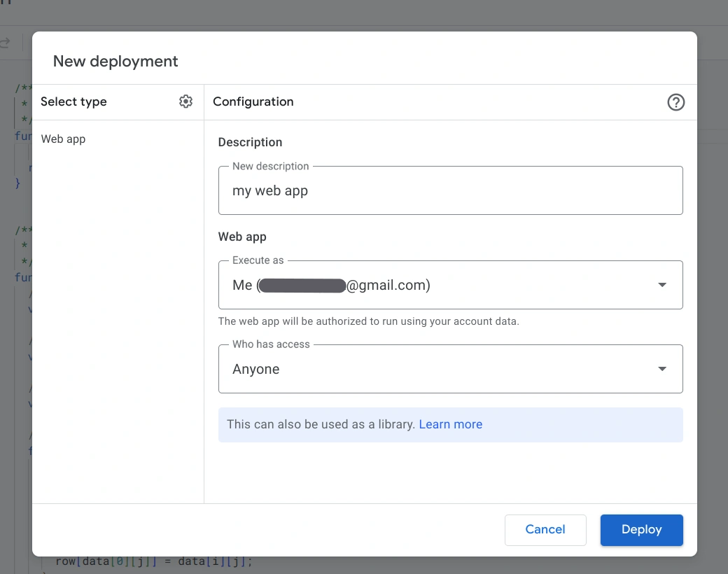The height and width of the screenshot is (574, 728).
Task: Click the authorization helper text under Execute as
Action: click(x=368, y=322)
